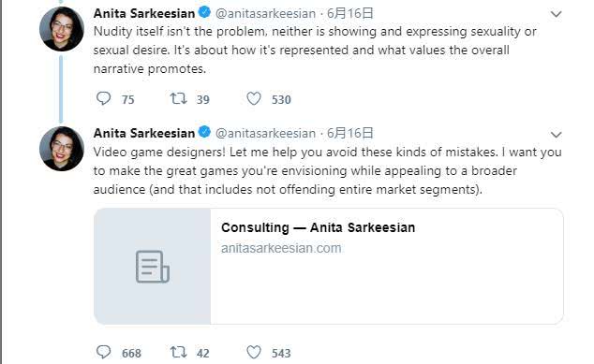The width and height of the screenshot is (594, 364).
Task: Click reply icon on the video game designers tweet
Action: (x=103, y=352)
